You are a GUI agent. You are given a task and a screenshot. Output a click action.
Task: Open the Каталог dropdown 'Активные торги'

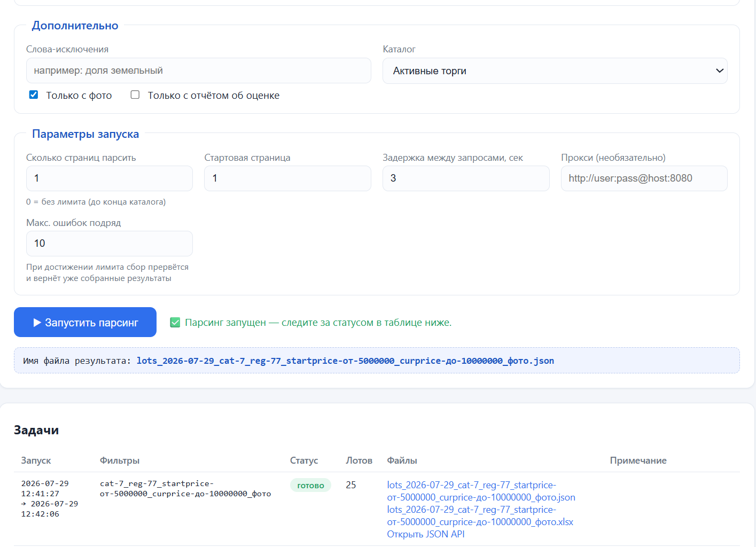[x=555, y=71]
